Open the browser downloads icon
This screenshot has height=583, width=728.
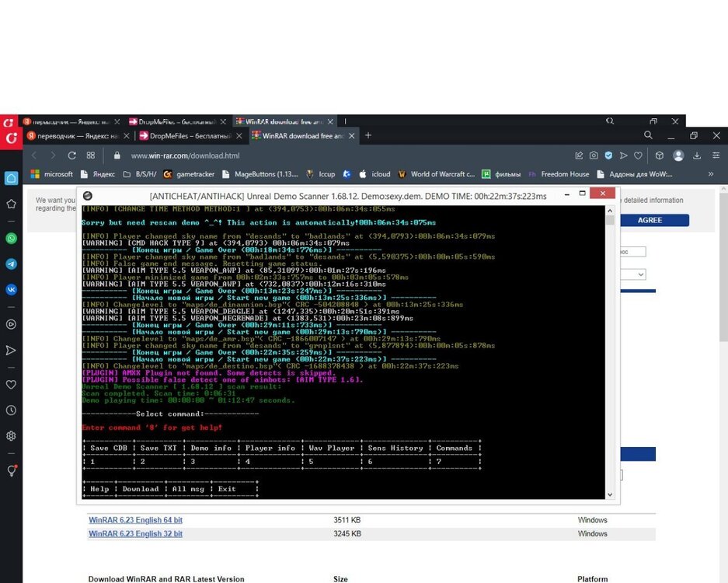pyautogui.click(x=696, y=155)
